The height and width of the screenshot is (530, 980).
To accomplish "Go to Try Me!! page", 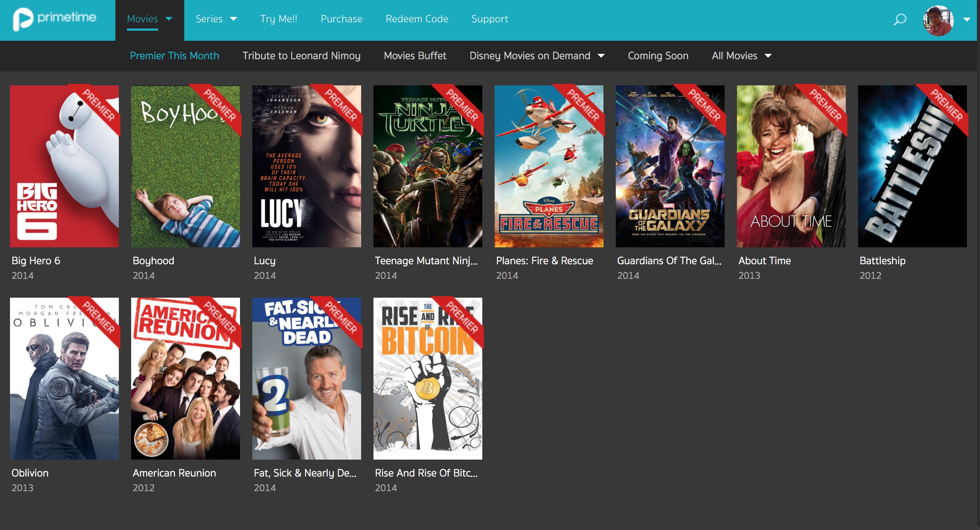I will pos(279,19).
